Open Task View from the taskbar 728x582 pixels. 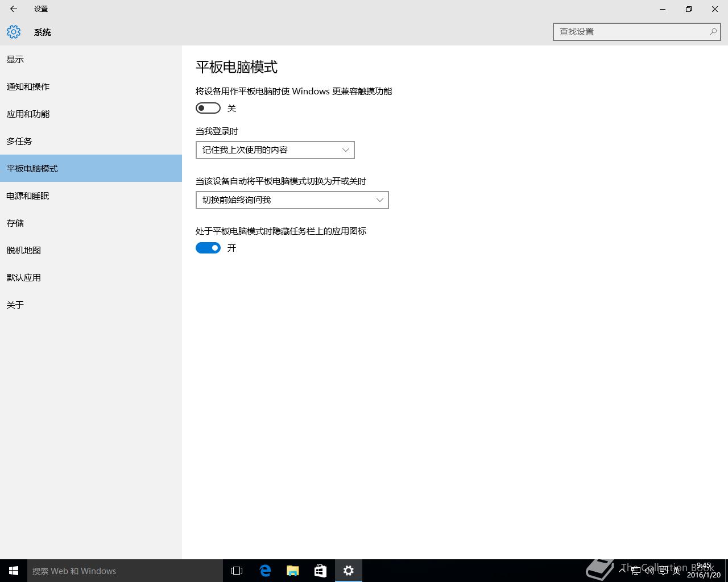(237, 571)
